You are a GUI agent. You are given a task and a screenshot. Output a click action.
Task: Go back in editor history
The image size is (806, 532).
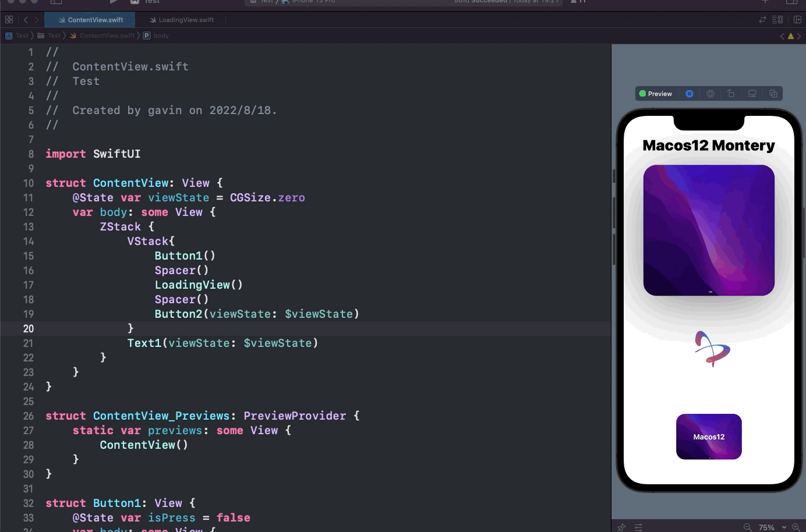26,20
